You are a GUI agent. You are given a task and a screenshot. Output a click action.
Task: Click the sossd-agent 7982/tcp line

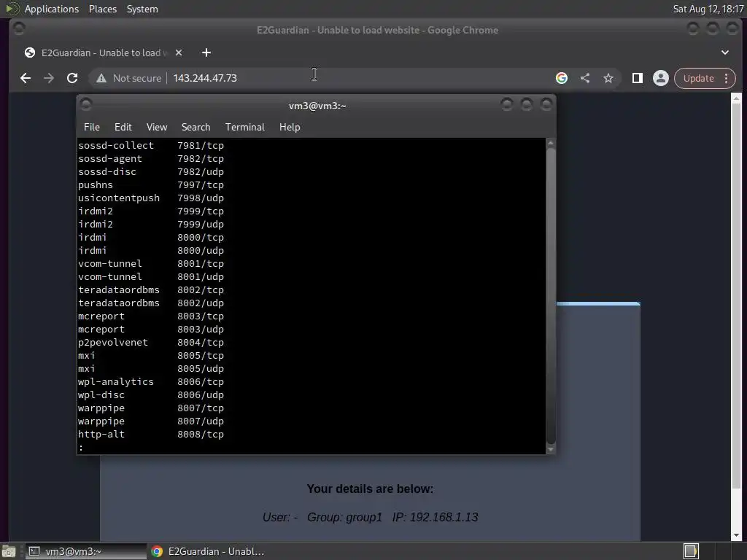[151, 158]
